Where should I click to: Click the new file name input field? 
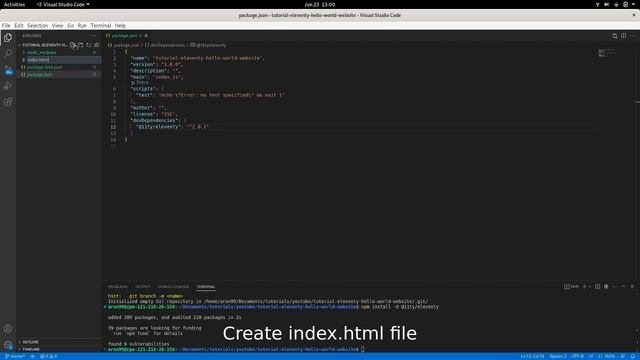click(64, 60)
